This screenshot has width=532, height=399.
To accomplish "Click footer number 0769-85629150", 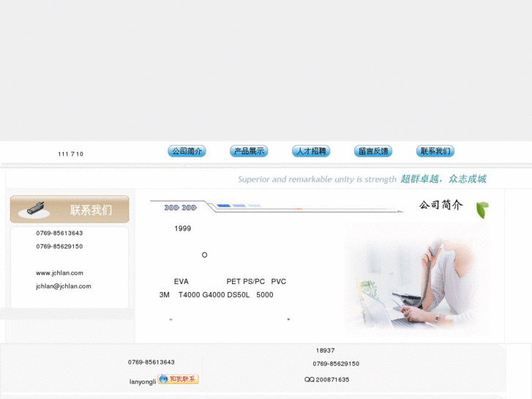I will click(336, 364).
